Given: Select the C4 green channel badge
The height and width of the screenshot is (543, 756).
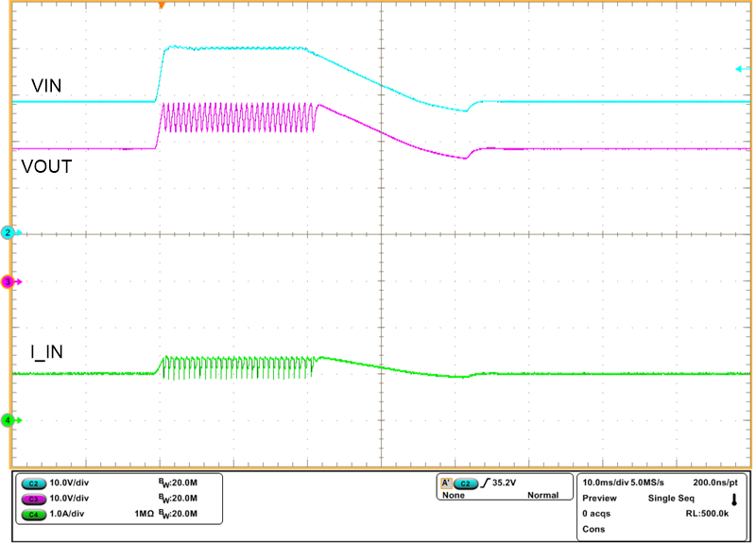Looking at the screenshot, I should tap(33, 514).
